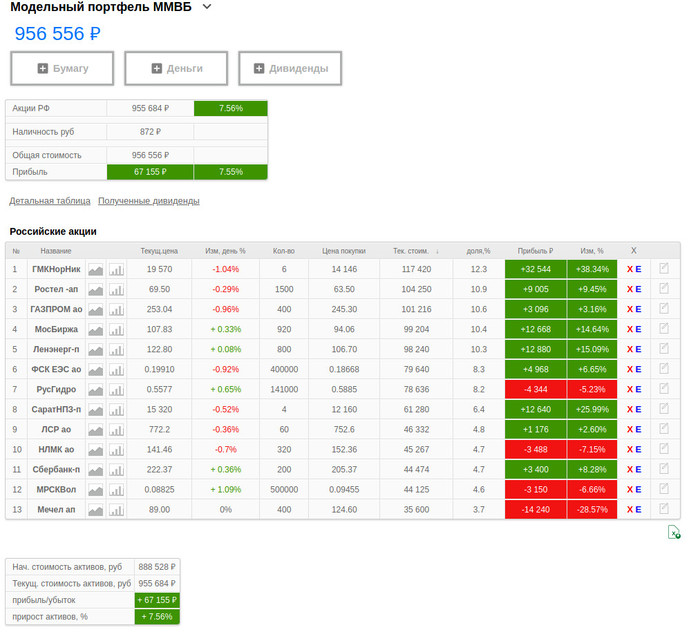Click red X delete for Ростел -ап
Screen dimensions: 700x632
628,289
